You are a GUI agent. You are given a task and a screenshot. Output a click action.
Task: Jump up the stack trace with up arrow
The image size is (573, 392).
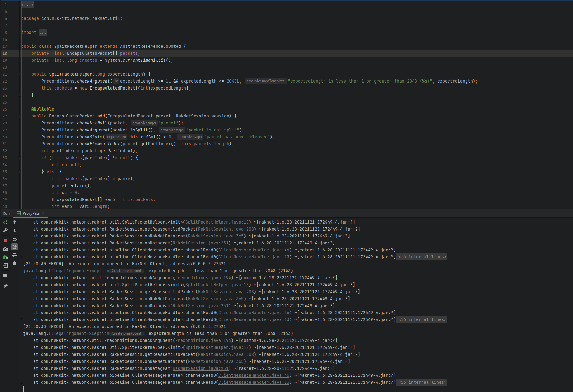tap(15, 222)
